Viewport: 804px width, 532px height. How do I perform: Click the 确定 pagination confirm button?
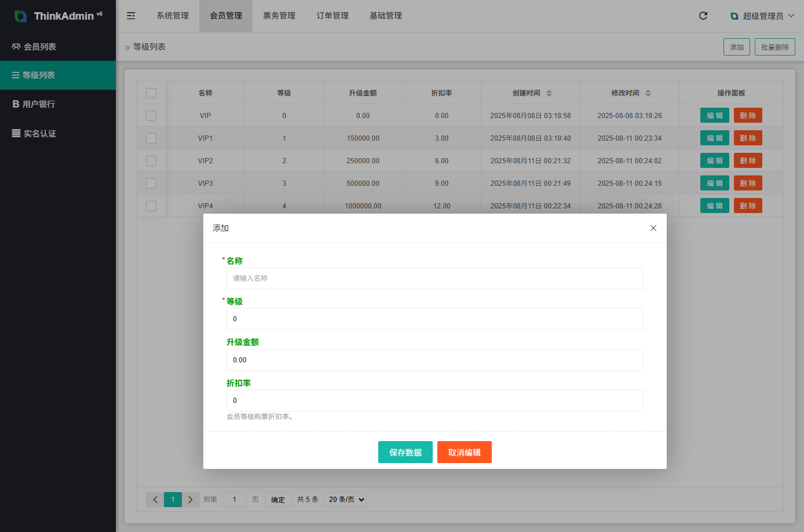(x=278, y=500)
